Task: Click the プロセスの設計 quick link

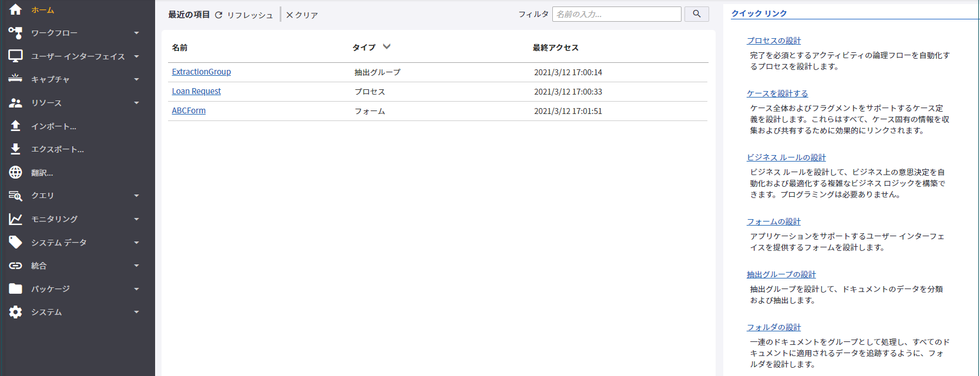Action: click(774, 41)
